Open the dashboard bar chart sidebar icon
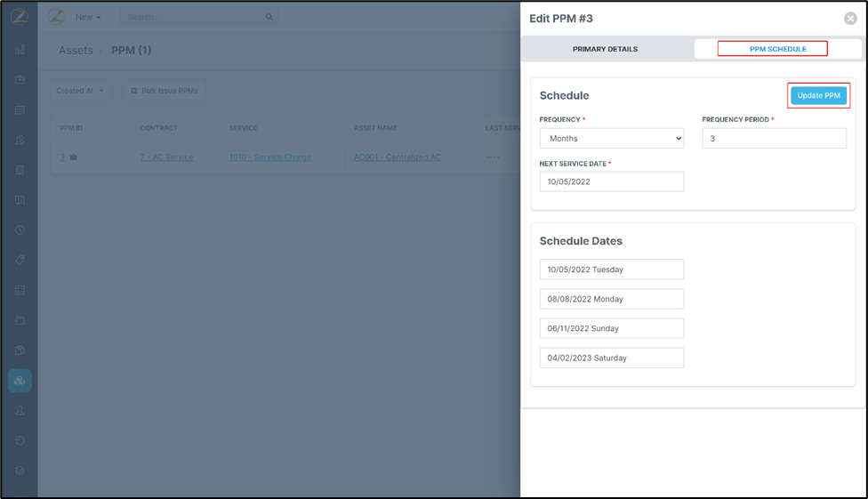 (x=20, y=50)
